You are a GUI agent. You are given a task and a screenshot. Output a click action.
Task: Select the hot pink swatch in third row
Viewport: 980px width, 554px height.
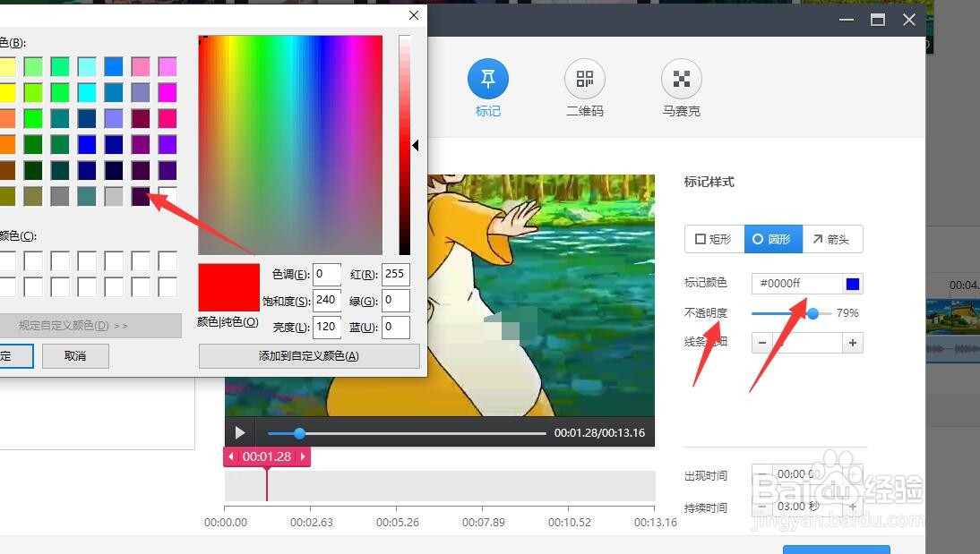168,118
